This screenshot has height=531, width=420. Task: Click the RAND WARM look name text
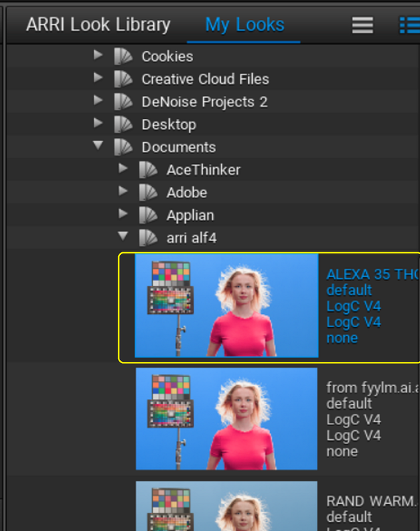(371, 501)
